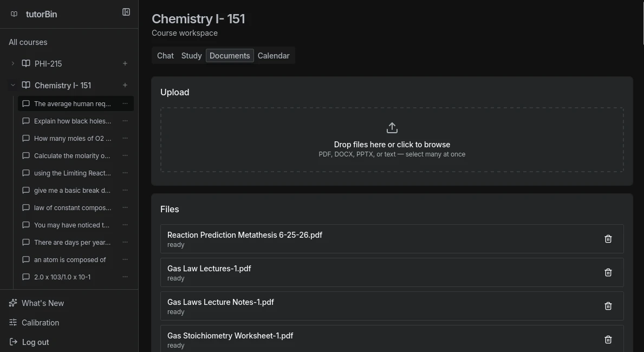Click All courses heading
This screenshot has height=352, width=644.
tap(28, 42)
